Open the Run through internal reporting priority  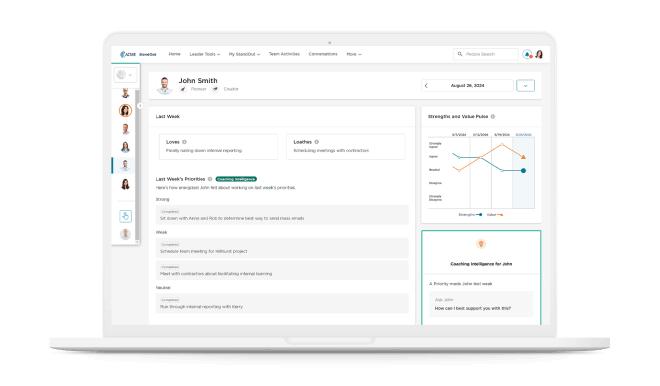282,303
